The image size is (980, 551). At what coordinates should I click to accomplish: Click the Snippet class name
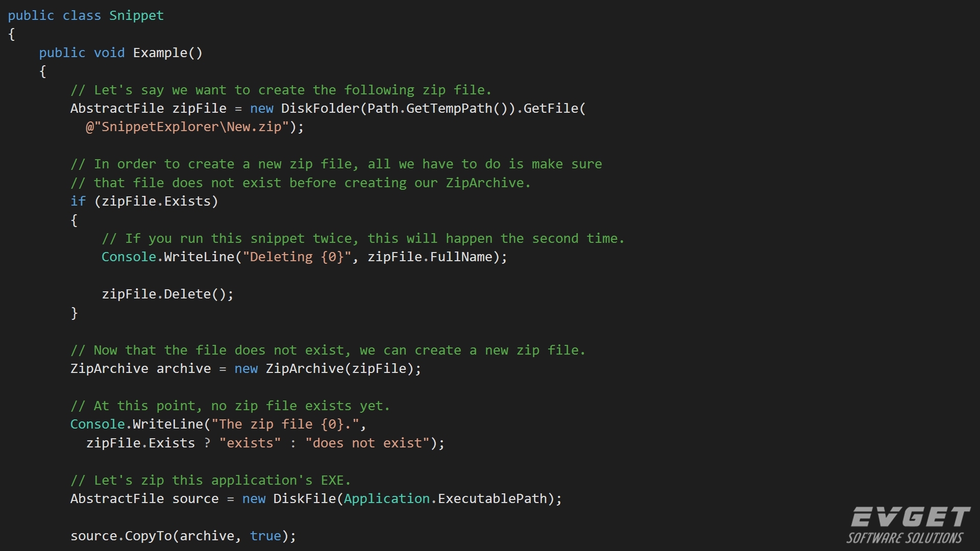(x=136, y=16)
